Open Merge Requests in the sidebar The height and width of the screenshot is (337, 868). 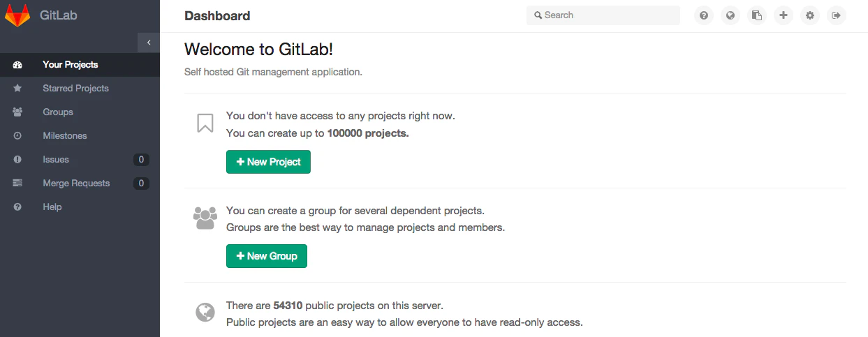click(80, 183)
